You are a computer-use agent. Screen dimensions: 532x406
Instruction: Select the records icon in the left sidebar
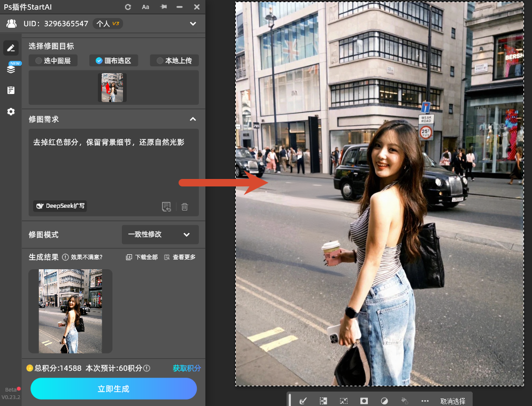coord(11,90)
